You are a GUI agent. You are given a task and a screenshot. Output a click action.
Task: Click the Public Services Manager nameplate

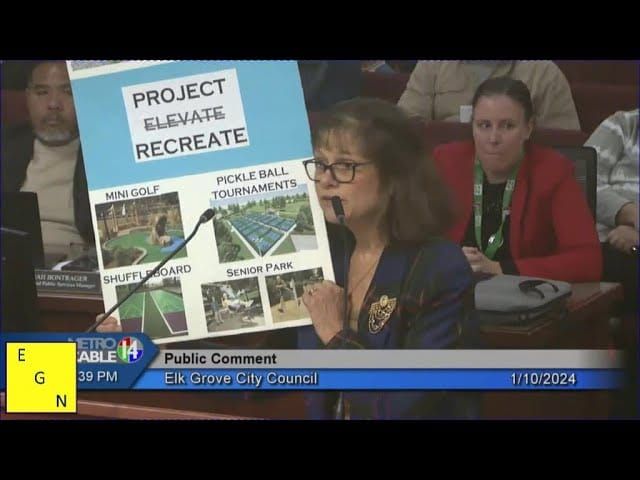tap(68, 282)
